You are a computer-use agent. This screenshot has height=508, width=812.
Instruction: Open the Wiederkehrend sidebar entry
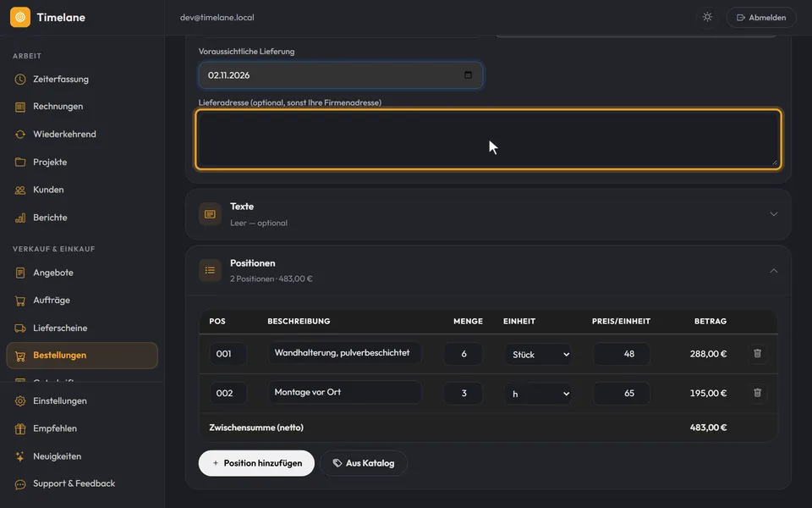82,135
